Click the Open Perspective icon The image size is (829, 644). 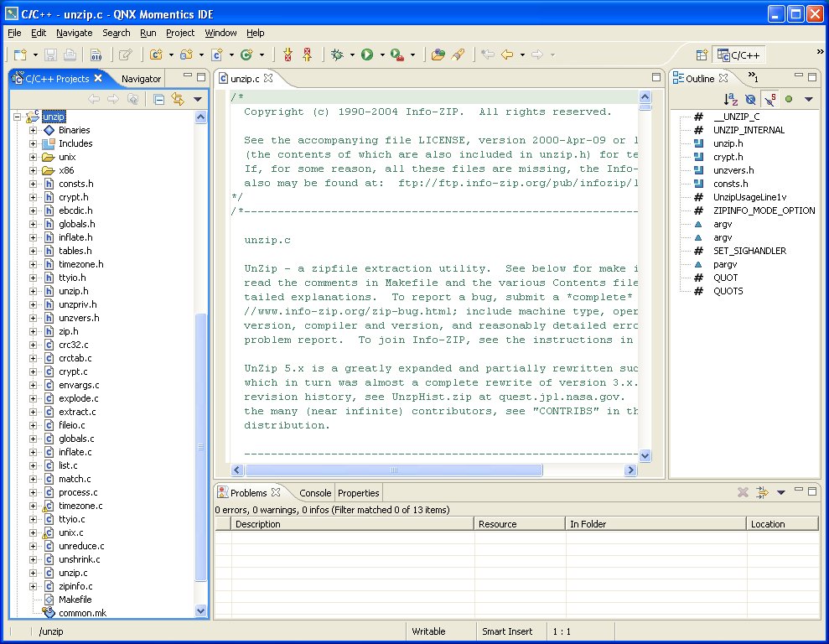pyautogui.click(x=702, y=55)
